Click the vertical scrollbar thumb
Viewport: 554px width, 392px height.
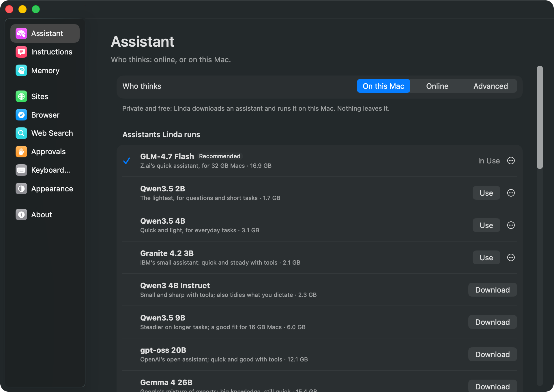point(540,117)
